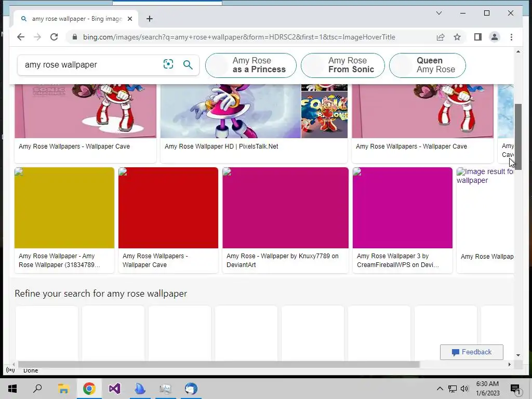Select Amy Rose as a Princess suggestion
Viewport: 532px width, 399px height.
pos(251,65)
